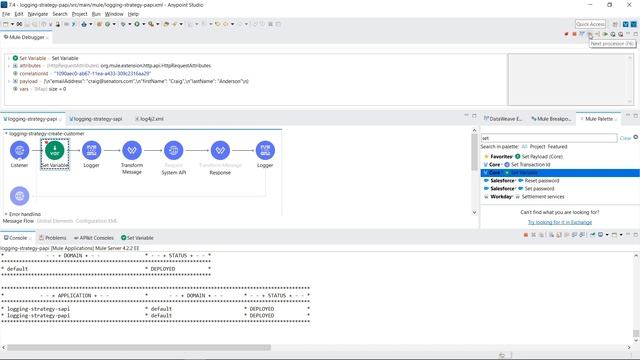Open the Project menu
This screenshot has height=360, width=640.
click(80, 14)
